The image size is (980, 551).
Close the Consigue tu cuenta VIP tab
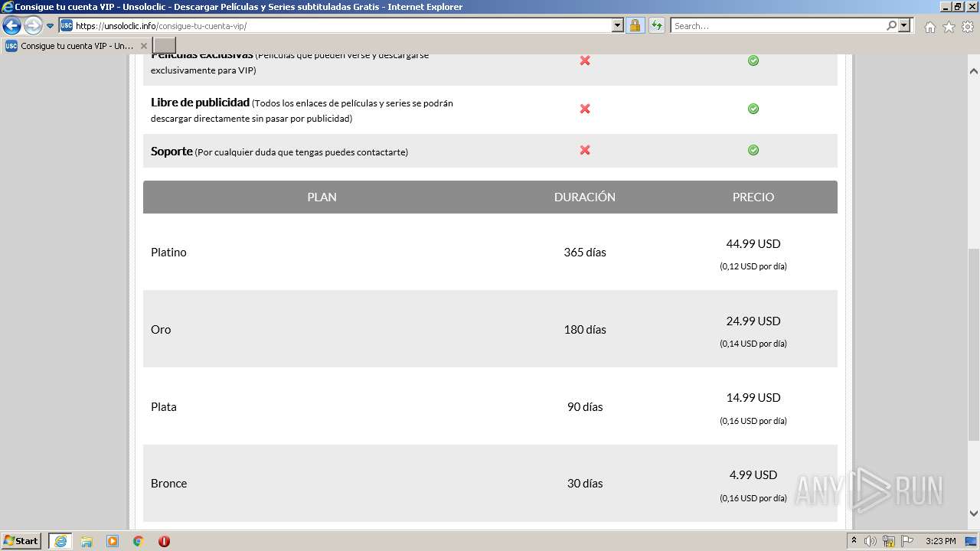143,46
